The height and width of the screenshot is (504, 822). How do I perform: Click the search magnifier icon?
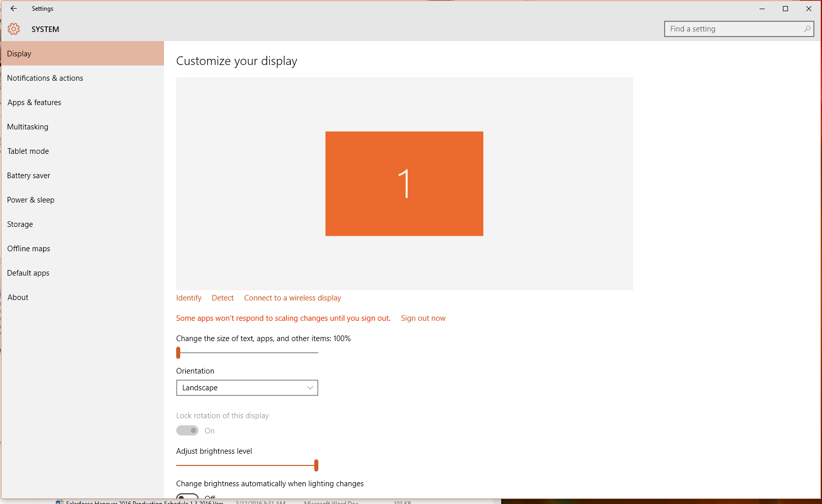[x=807, y=29]
